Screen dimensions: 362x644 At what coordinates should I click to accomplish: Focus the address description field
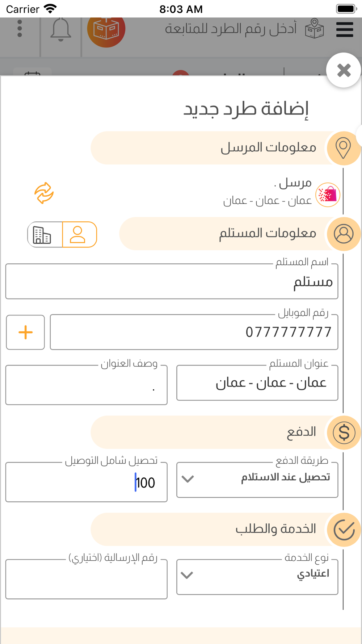click(86, 385)
